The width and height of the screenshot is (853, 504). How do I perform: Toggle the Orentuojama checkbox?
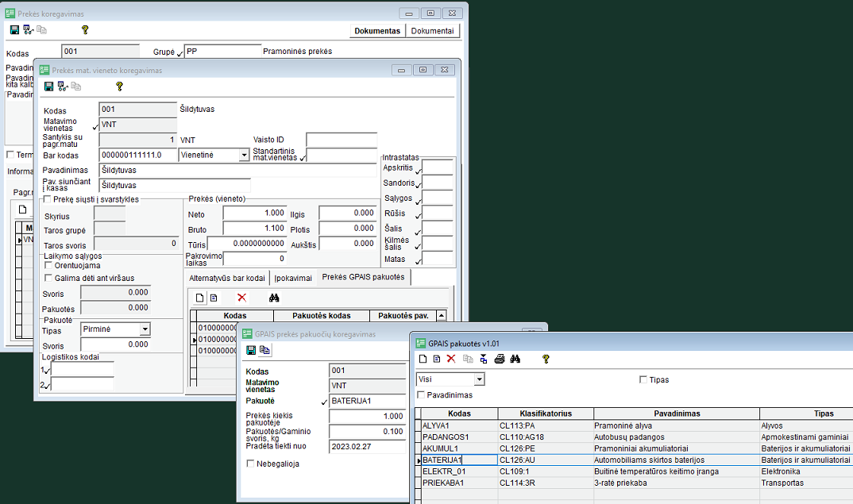click(x=49, y=265)
